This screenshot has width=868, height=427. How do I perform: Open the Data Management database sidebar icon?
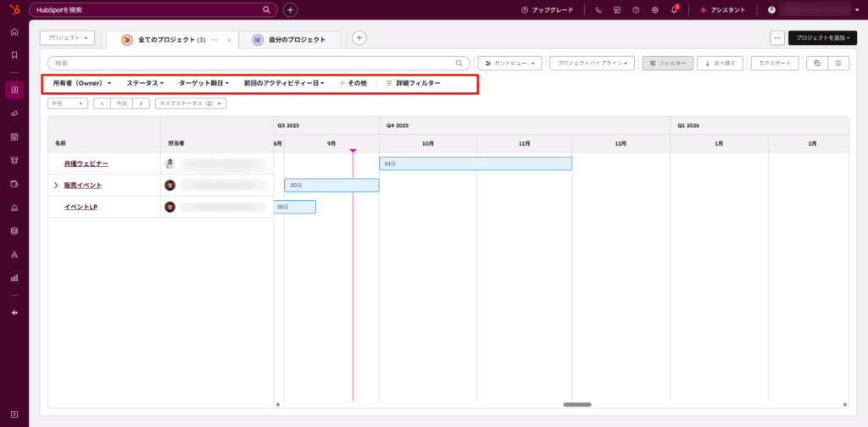[x=14, y=230]
